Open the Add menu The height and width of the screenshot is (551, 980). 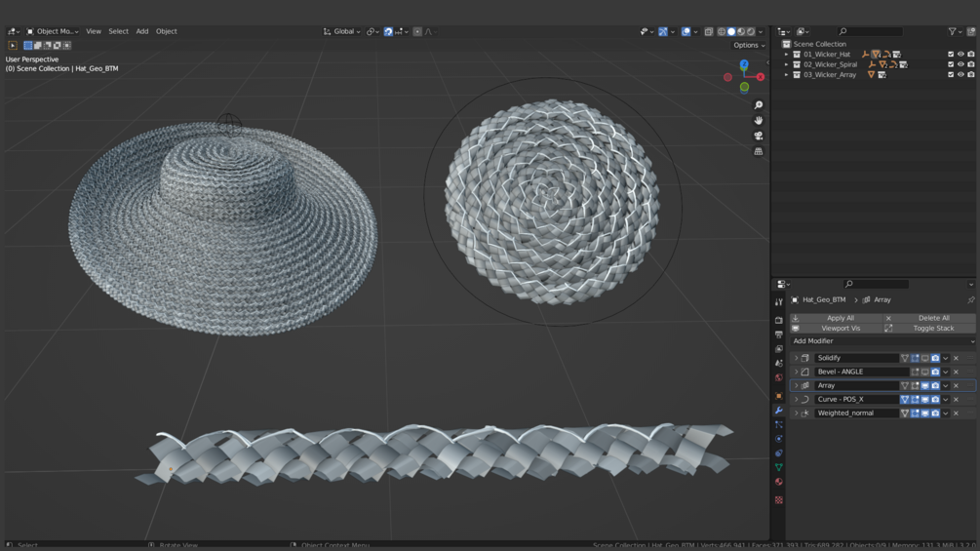pos(142,31)
